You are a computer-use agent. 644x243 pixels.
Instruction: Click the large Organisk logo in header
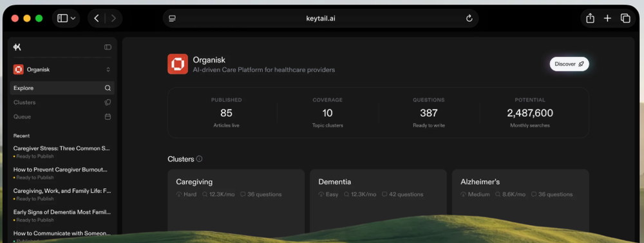tap(178, 64)
